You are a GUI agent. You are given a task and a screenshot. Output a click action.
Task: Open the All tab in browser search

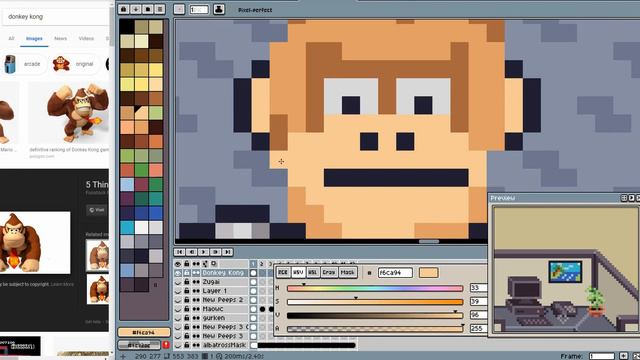(x=11, y=38)
